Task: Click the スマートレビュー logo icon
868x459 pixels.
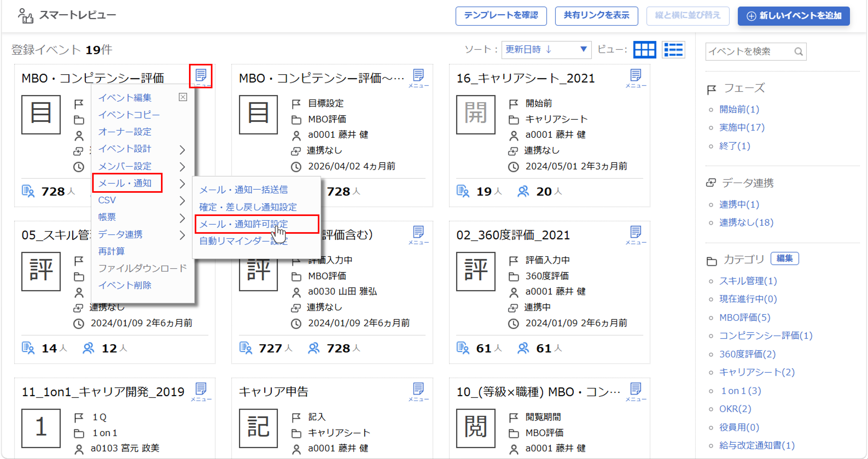Action: pos(26,16)
